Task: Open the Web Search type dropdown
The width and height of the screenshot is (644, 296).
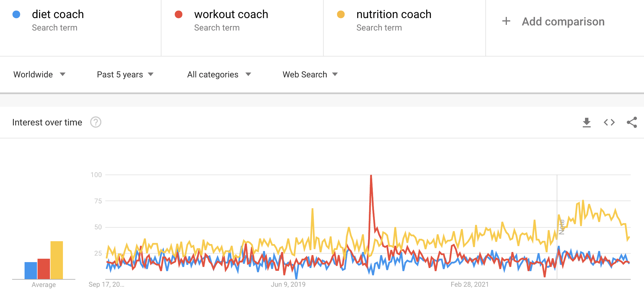Action: click(x=310, y=74)
